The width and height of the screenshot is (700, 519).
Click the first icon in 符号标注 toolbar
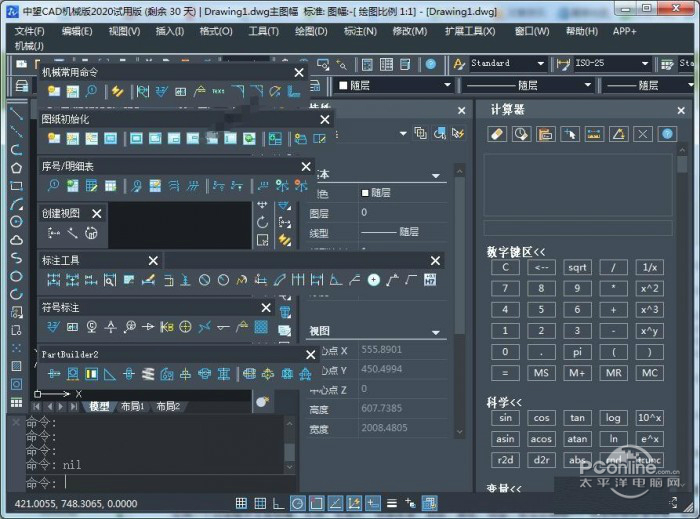(x=53, y=327)
